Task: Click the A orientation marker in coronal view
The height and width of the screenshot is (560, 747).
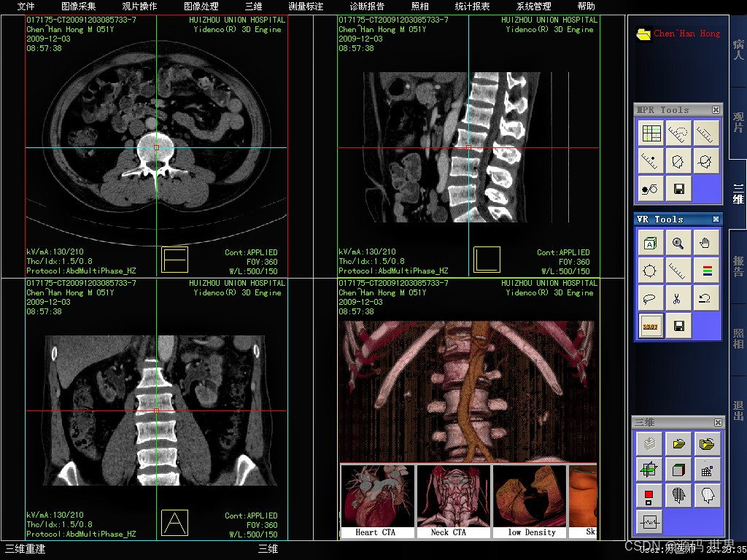Action: (x=175, y=523)
